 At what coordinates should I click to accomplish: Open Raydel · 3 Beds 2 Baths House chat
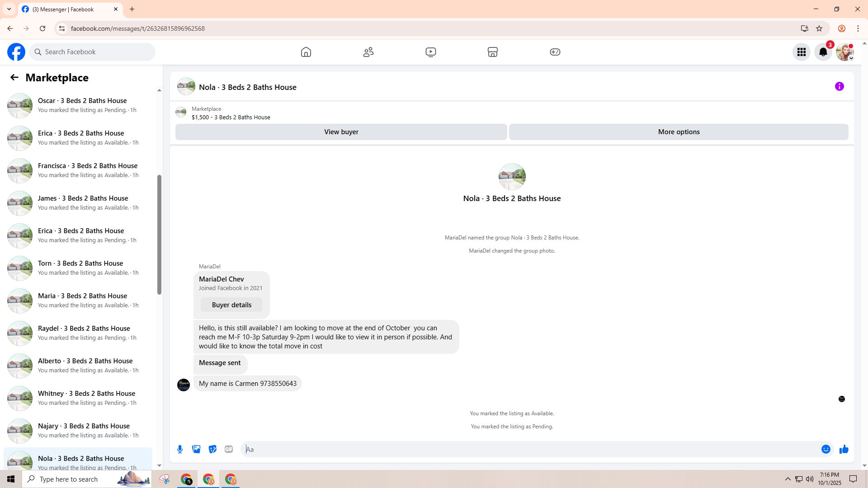point(78,333)
